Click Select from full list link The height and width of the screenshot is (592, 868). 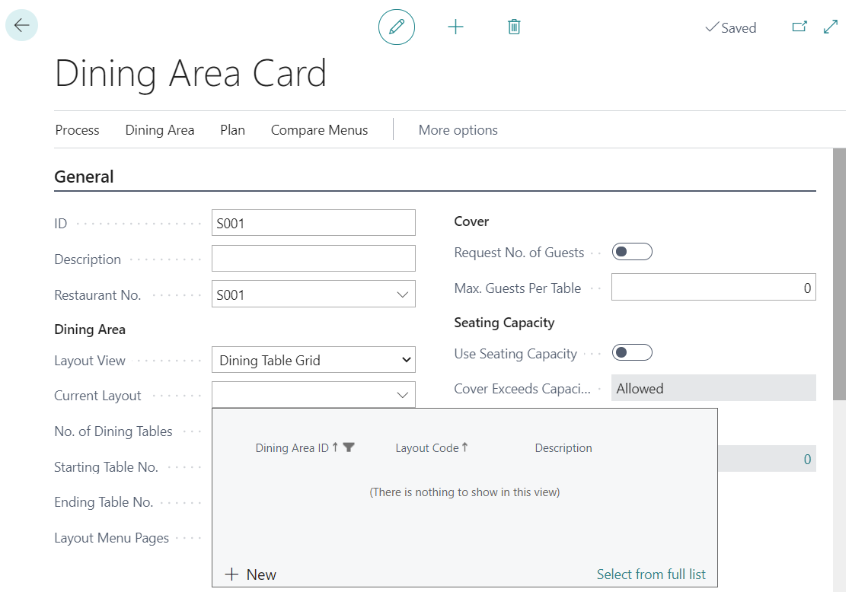click(x=651, y=574)
